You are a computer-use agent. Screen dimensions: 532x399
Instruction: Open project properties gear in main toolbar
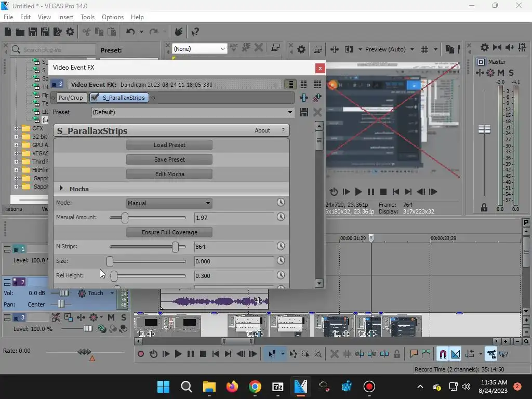pos(70,32)
